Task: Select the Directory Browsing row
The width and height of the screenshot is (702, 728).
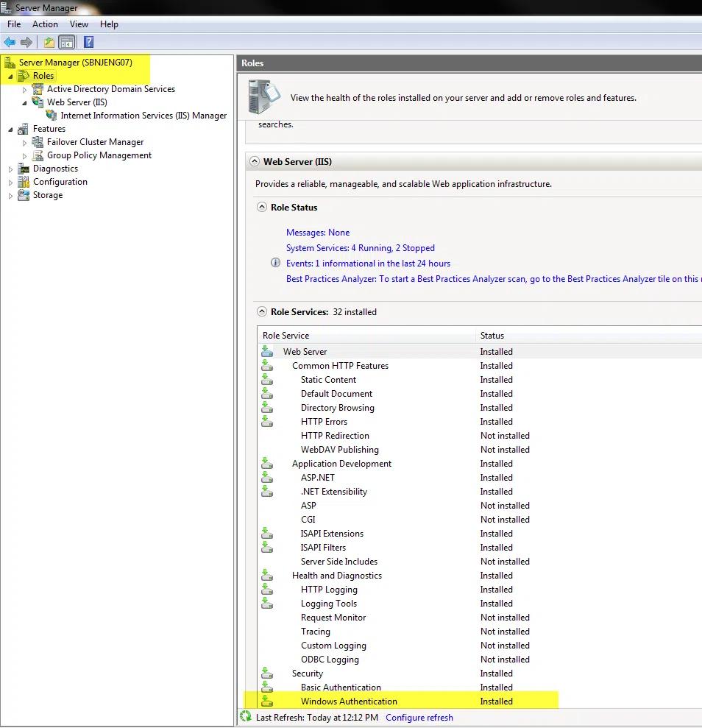Action: [479, 408]
